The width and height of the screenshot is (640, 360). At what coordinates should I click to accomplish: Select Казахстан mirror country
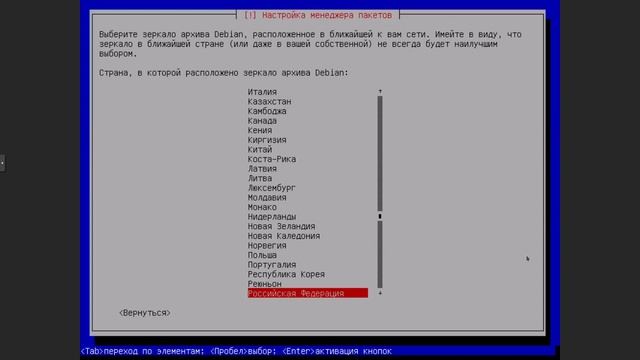pyautogui.click(x=269, y=101)
